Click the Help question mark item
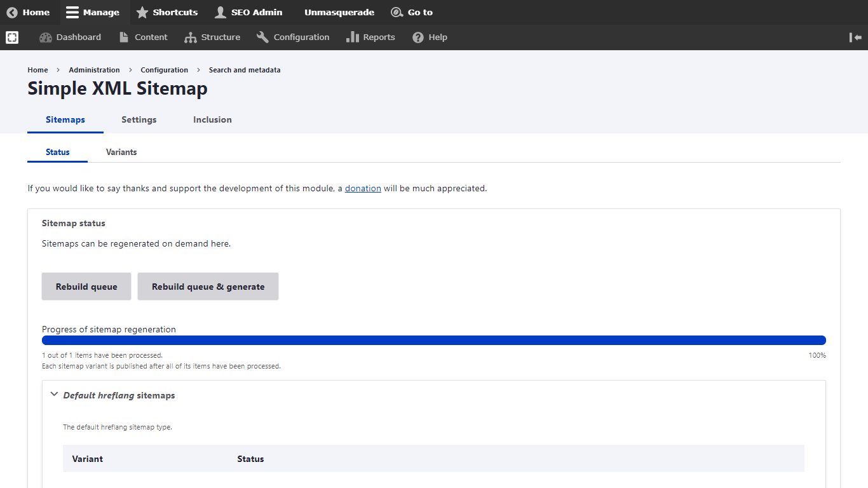868x488 pixels. click(x=430, y=37)
